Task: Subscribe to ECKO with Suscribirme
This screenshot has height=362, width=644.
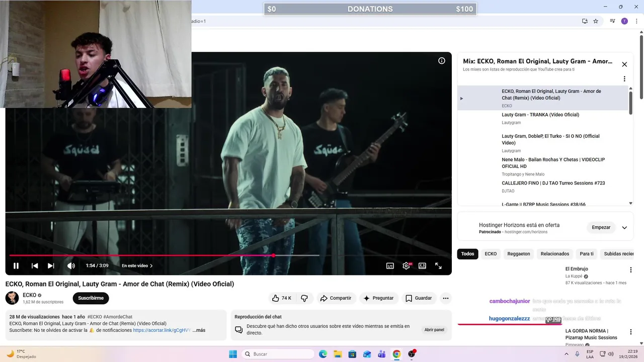Action: coord(91,298)
